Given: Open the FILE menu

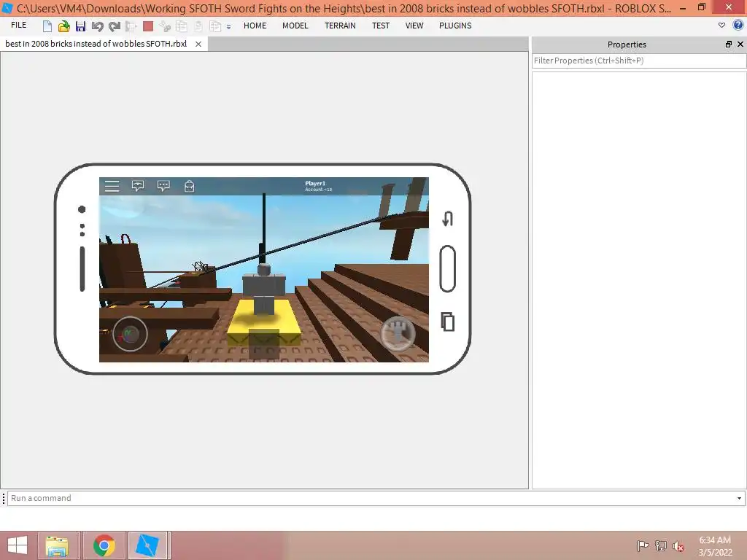Looking at the screenshot, I should click(x=18, y=26).
